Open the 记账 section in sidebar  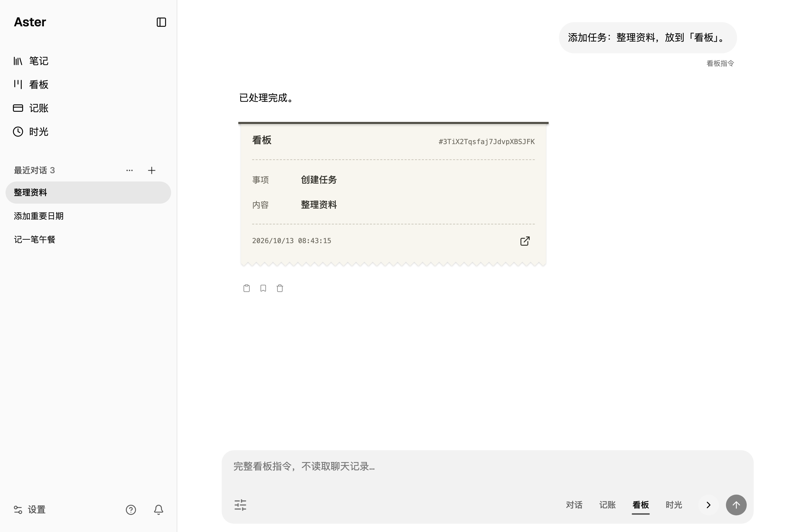[x=31, y=108]
